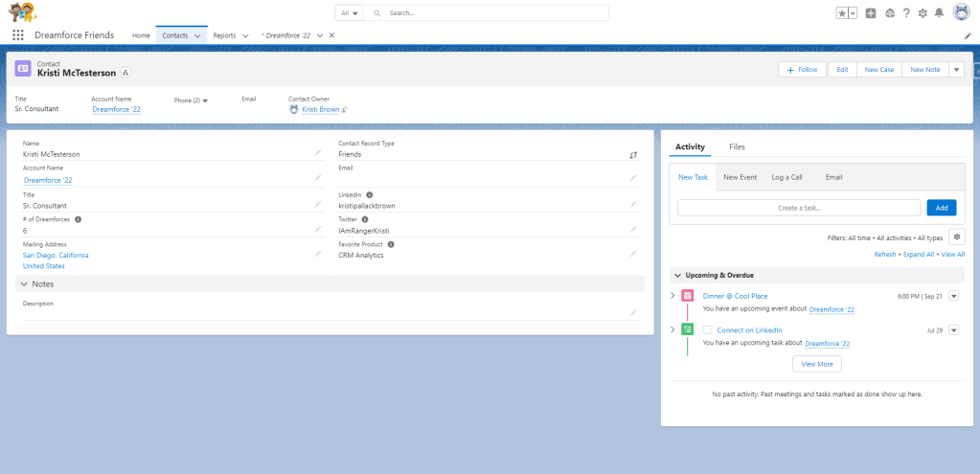This screenshot has width=980, height=474.
Task: Select the Log a Call tab
Action: click(x=786, y=177)
